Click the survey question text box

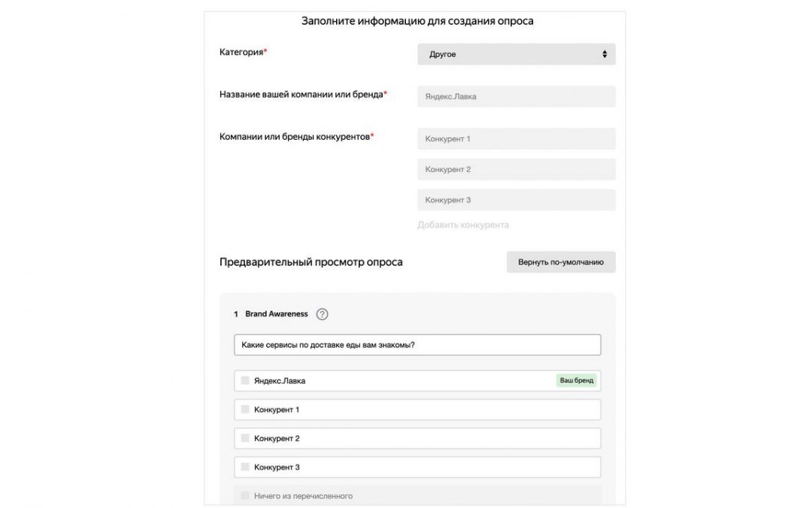pyautogui.click(x=417, y=344)
